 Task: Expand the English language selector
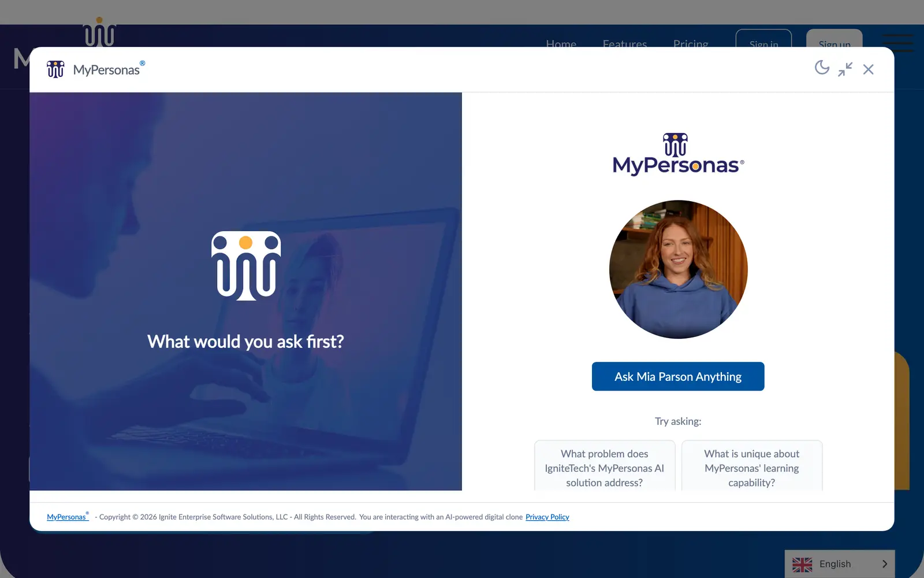pos(840,564)
